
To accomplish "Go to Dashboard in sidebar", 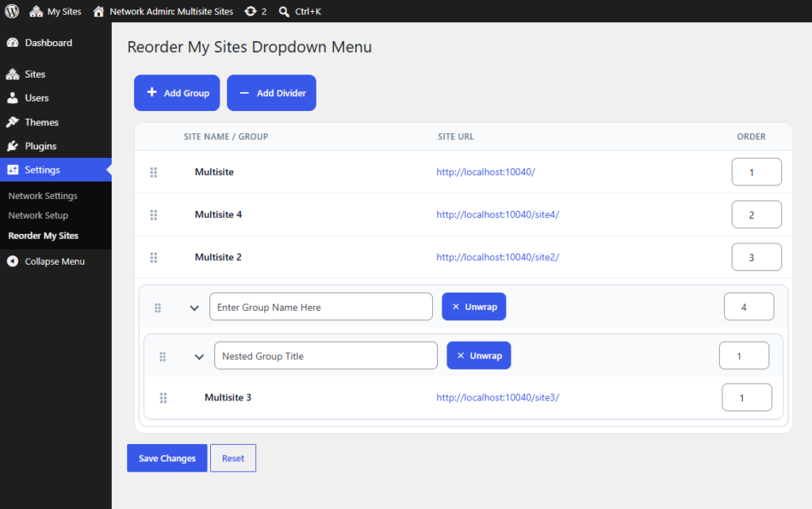I will (56, 43).
